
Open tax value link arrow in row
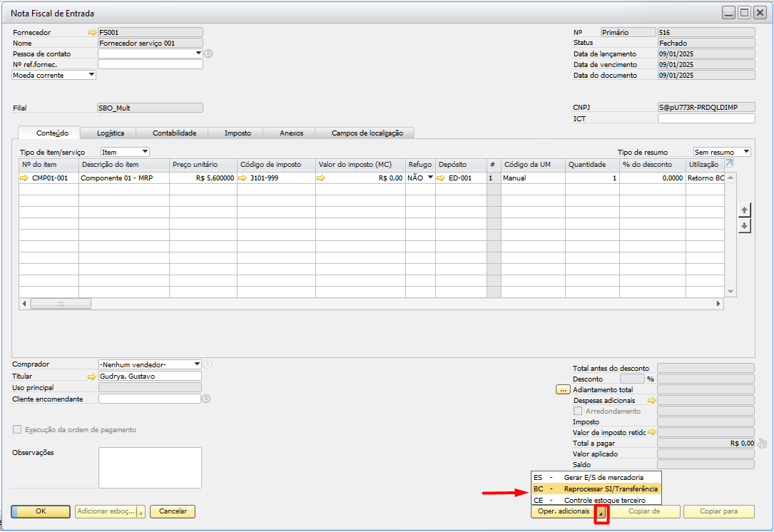(x=321, y=178)
